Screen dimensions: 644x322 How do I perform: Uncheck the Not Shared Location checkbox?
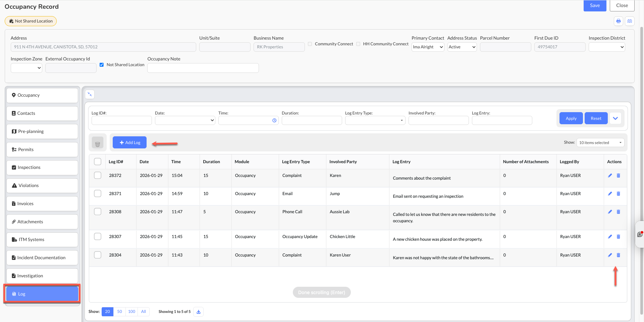(x=102, y=65)
